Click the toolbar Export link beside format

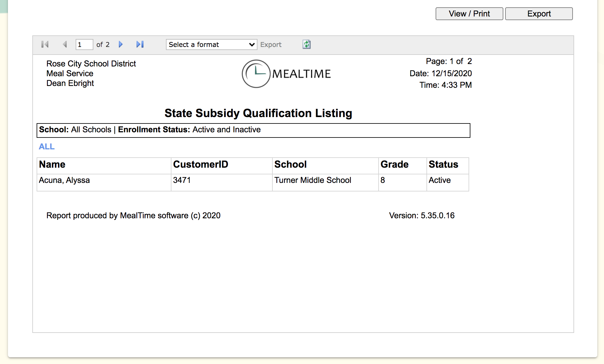coord(271,45)
